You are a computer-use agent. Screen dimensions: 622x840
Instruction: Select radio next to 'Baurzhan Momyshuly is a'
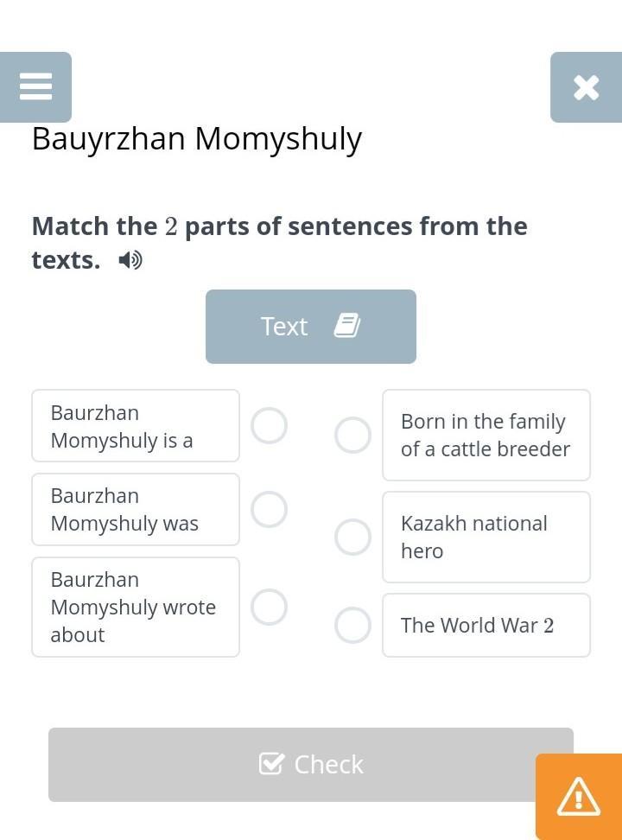269,426
